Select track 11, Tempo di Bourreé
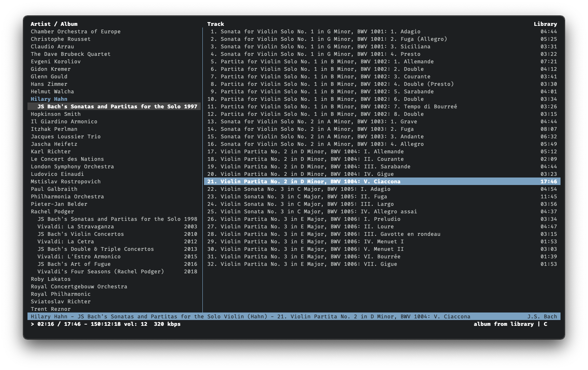Screen dimensions: 588x370 tap(382, 107)
